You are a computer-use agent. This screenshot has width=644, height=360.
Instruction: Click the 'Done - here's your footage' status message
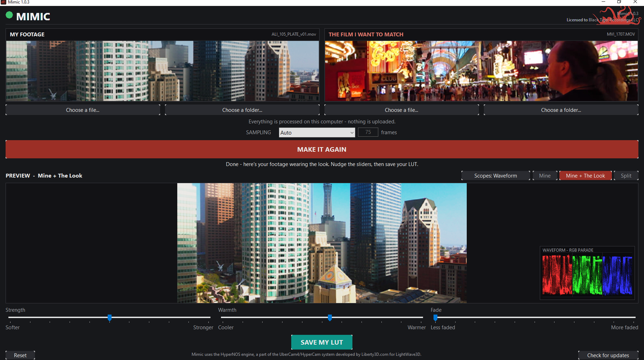pos(322,164)
